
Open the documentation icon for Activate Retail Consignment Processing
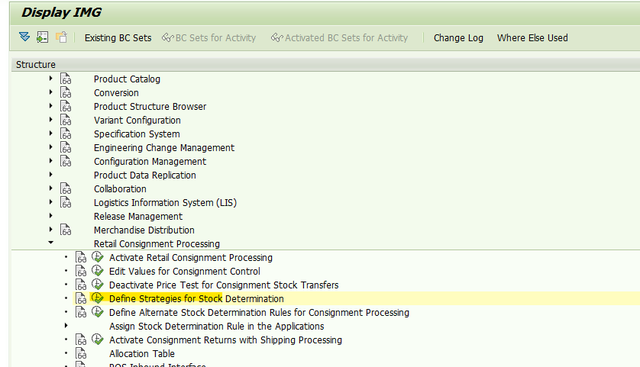tap(81, 258)
